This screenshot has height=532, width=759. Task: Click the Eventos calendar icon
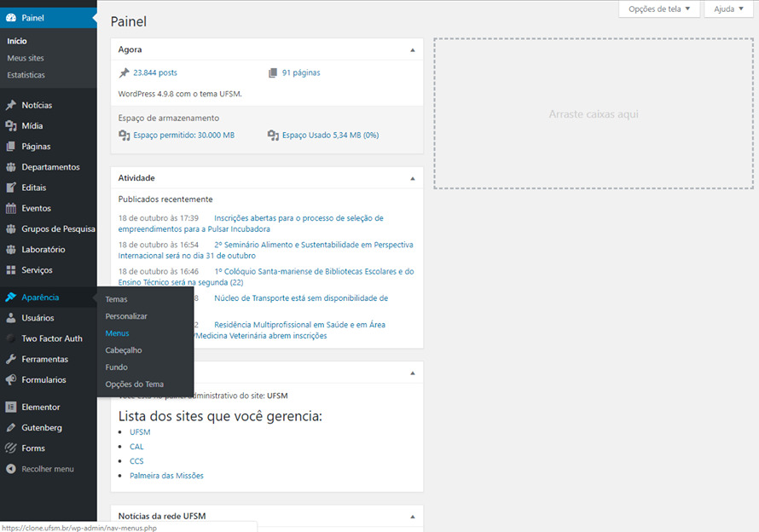11,209
